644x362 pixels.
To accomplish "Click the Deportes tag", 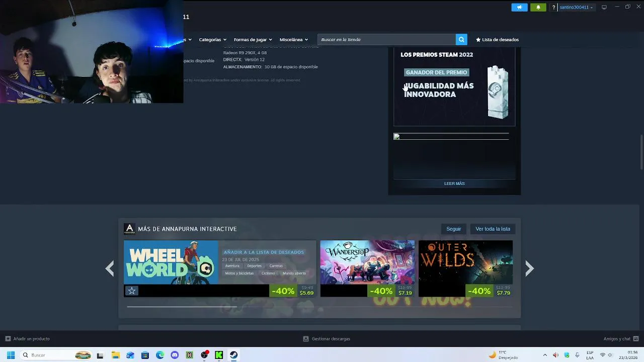I will tap(254, 266).
